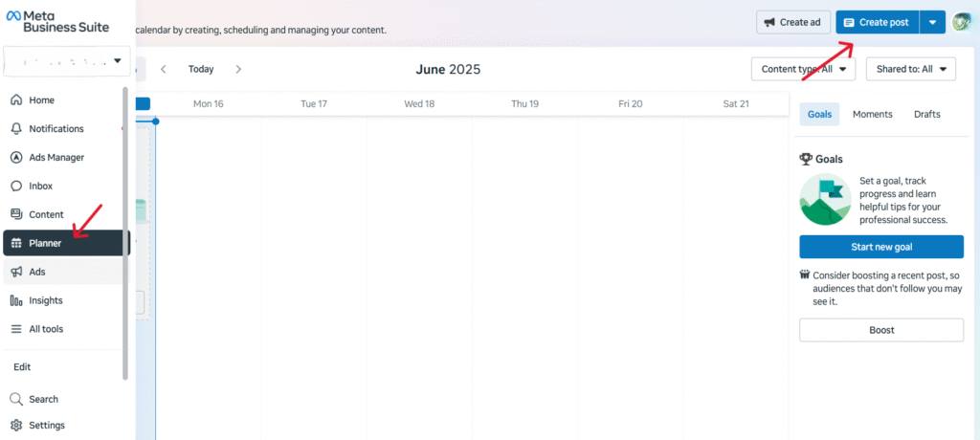Click the Start new goal button
980x440 pixels.
click(x=881, y=247)
